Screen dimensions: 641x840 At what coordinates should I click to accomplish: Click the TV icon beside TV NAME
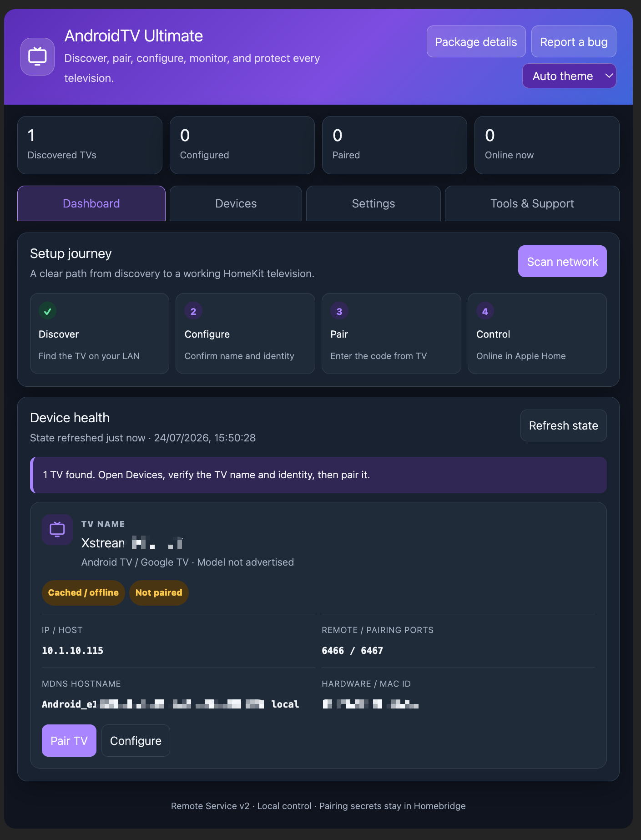click(57, 530)
